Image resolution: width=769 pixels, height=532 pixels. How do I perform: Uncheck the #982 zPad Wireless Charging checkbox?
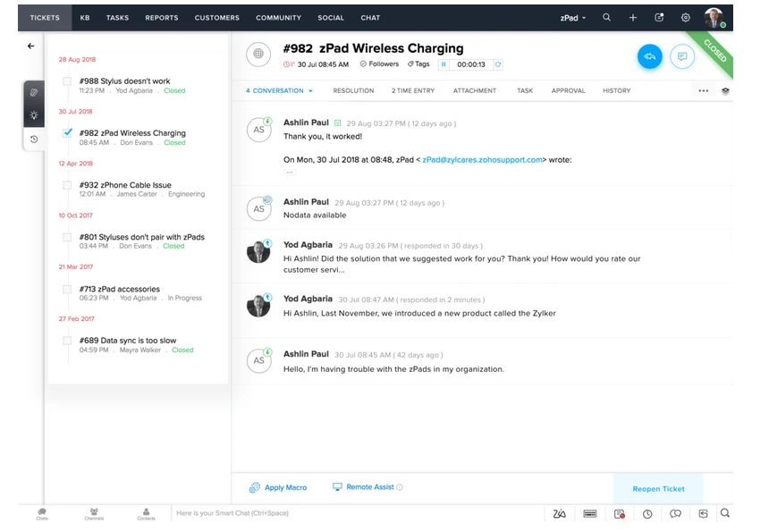67,132
